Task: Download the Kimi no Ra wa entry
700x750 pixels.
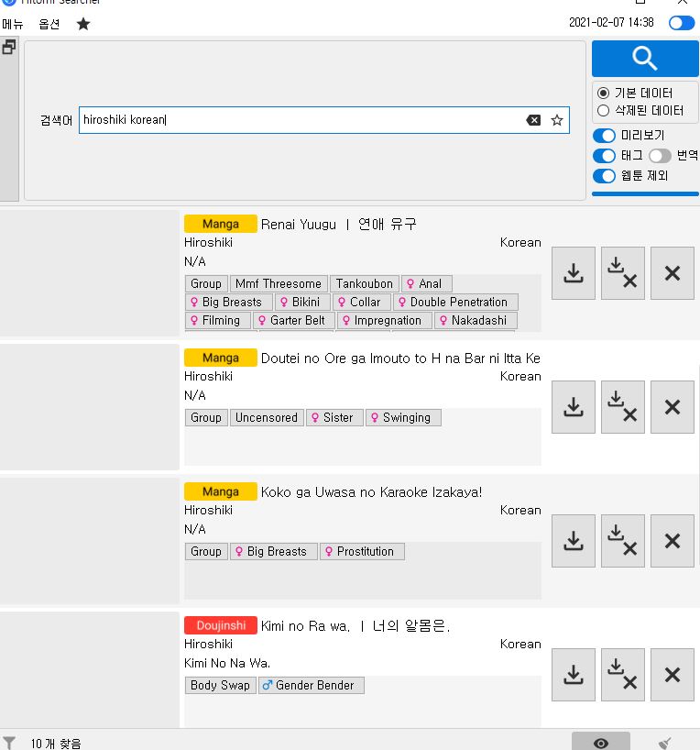Action: click(x=574, y=675)
